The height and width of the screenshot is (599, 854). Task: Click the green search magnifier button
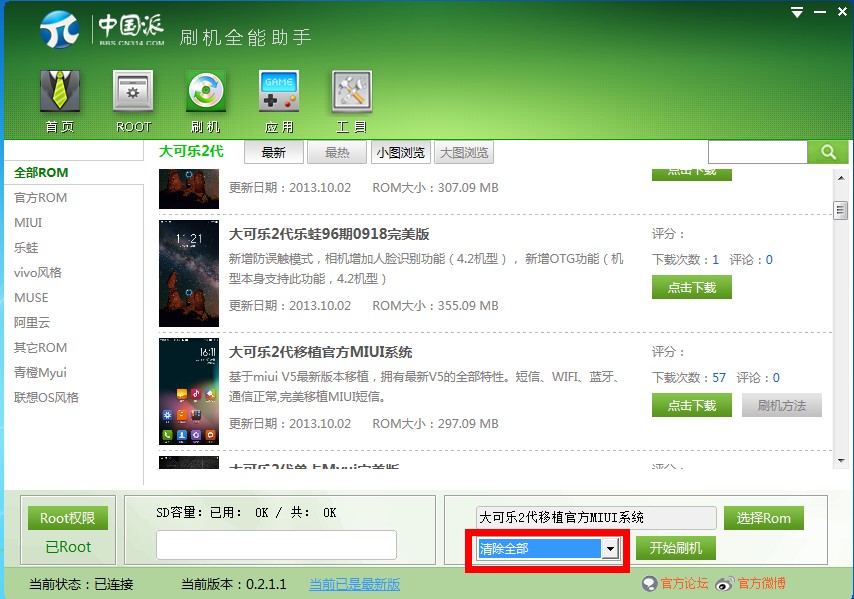(827, 152)
